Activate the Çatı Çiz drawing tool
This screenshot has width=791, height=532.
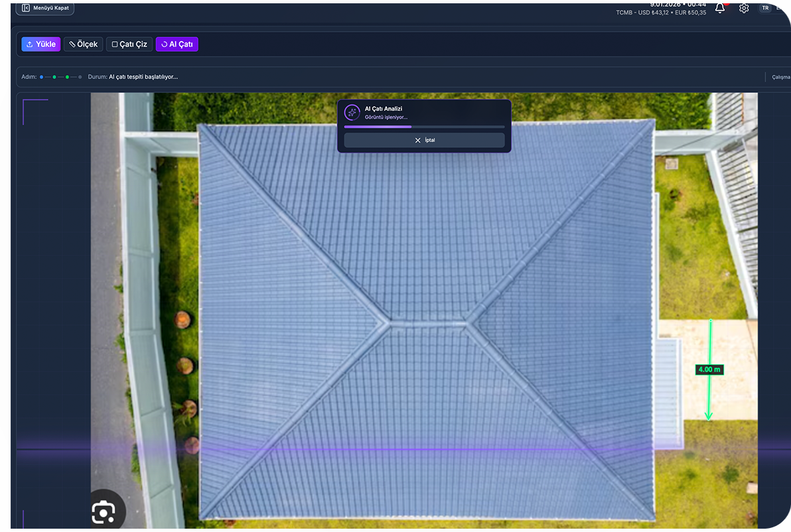[129, 44]
